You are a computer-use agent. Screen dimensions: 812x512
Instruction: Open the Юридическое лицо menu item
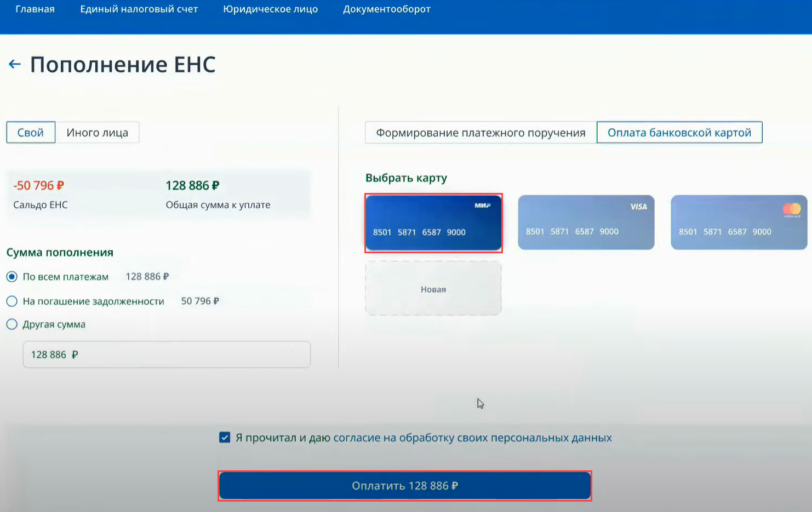270,9
